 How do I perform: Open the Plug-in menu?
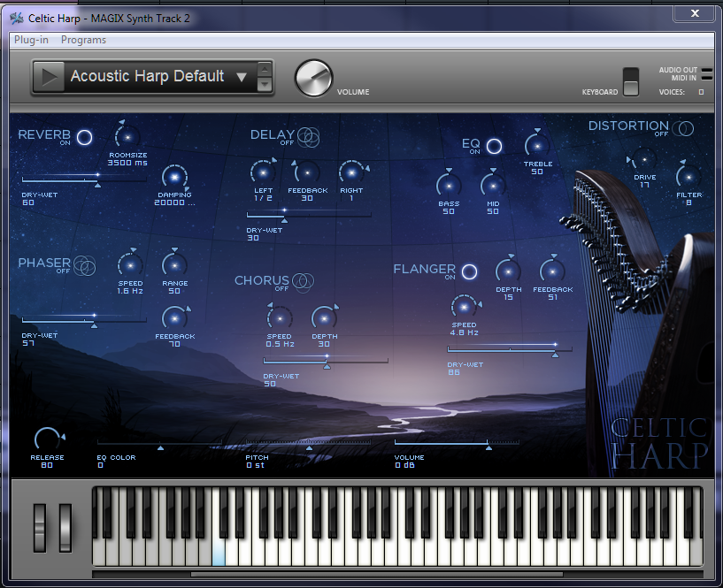click(31, 40)
